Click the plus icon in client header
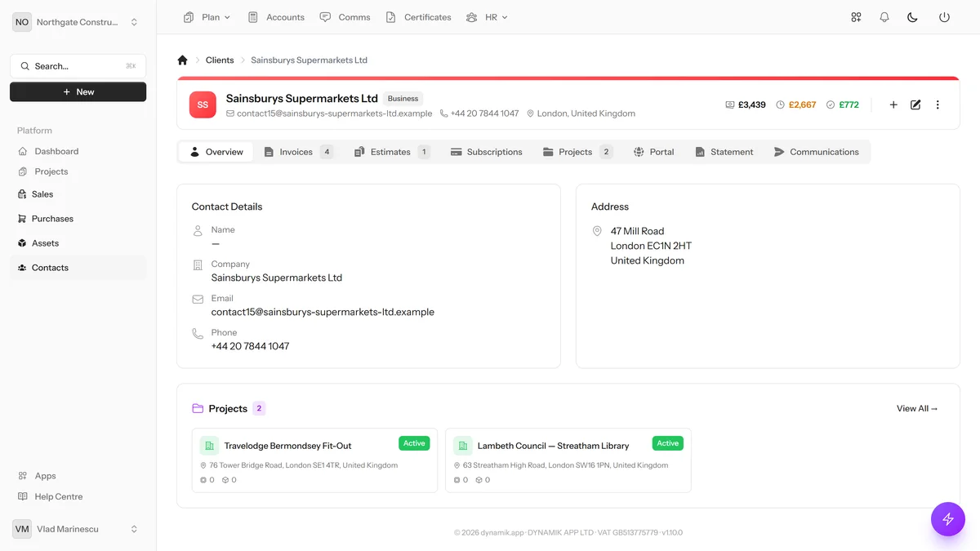This screenshot has width=980, height=551. pos(893,104)
